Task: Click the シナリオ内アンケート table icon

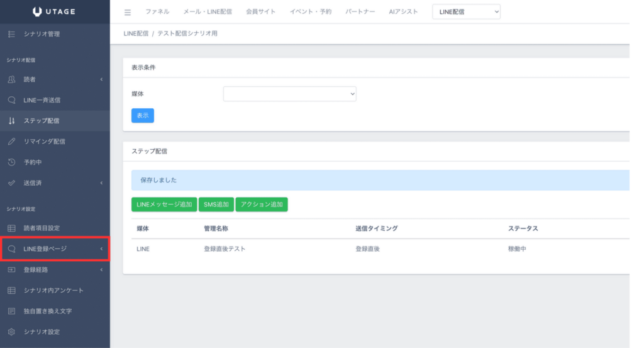Action: tap(11, 291)
